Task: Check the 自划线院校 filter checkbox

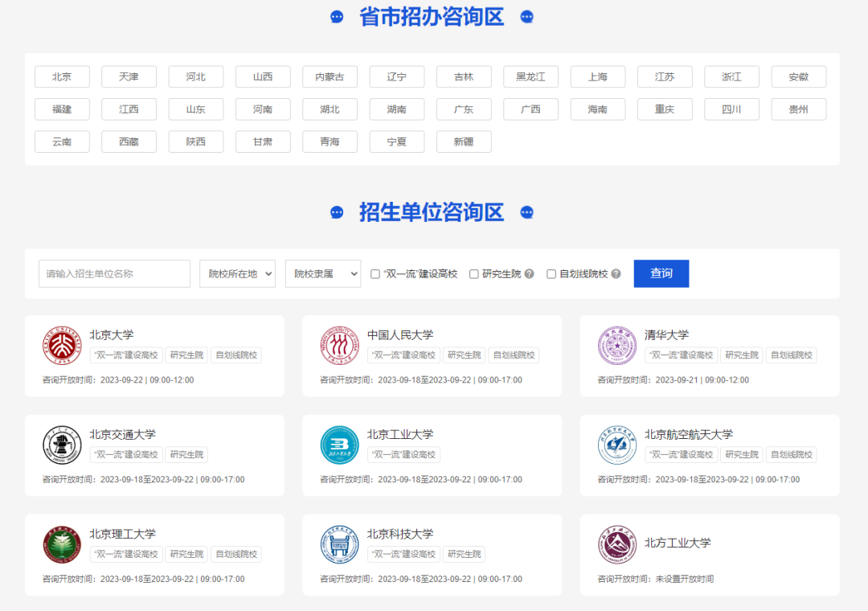Action: point(551,274)
